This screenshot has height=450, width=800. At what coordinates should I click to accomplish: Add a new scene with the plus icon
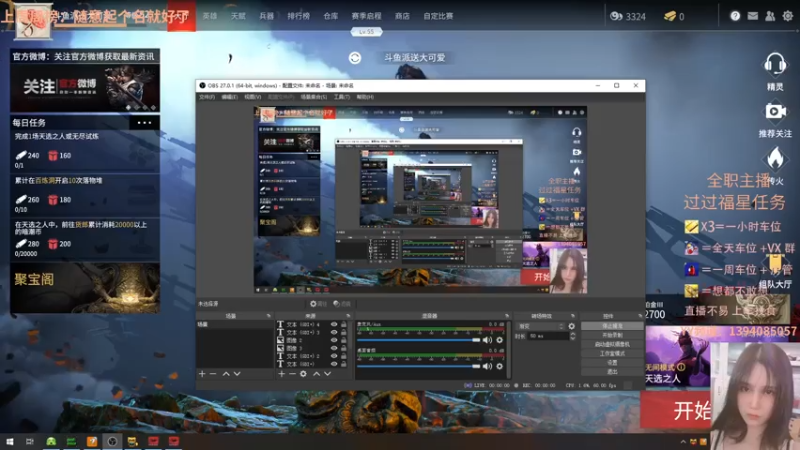(x=202, y=374)
